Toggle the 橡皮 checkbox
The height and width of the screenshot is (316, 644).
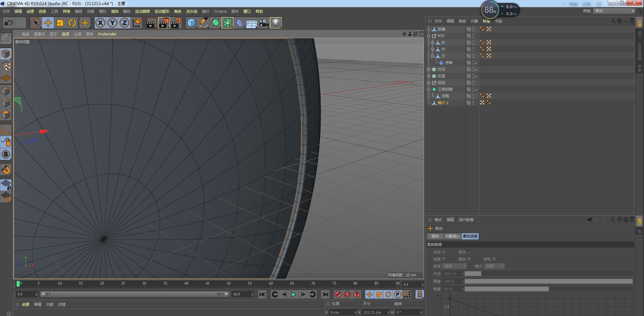click(469, 259)
